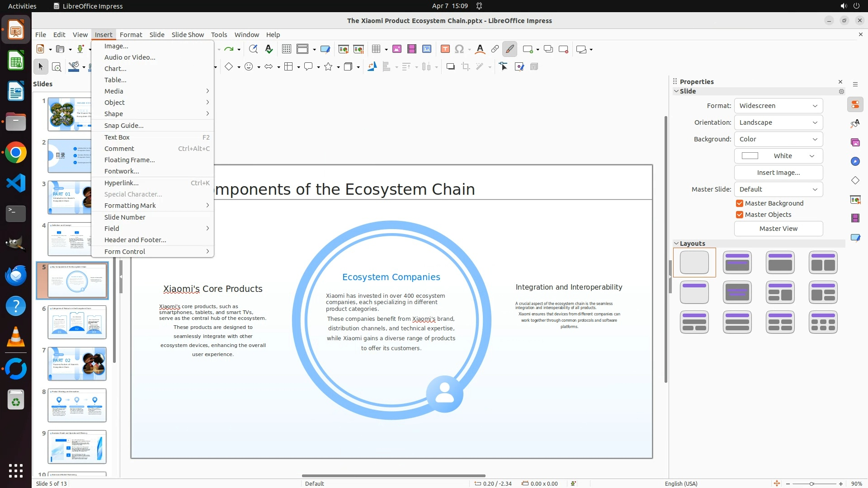Open the White background color picker
The height and width of the screenshot is (488, 868).
(x=778, y=156)
